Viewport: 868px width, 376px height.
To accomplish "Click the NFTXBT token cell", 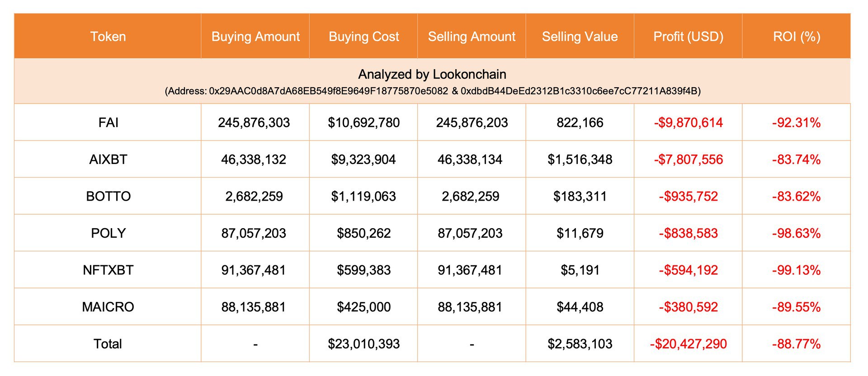I will 108,270.
